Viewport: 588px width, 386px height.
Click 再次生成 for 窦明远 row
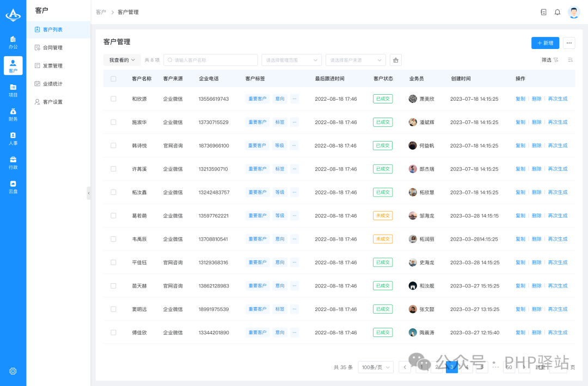[558, 309]
